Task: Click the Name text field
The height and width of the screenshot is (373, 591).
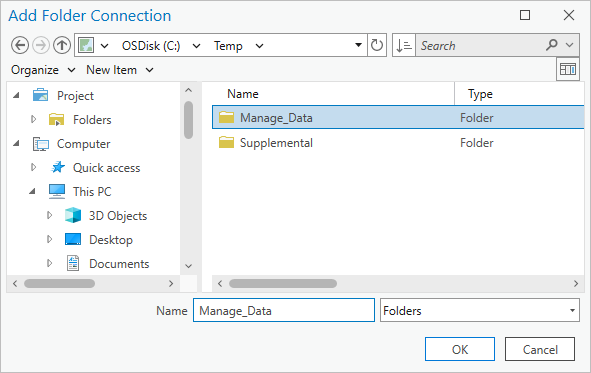Action: coord(284,310)
